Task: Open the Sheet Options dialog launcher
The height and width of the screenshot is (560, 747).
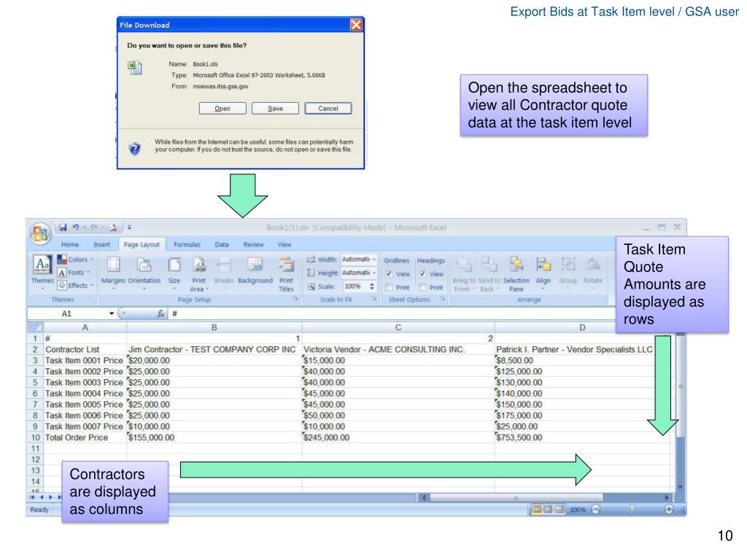Action: tap(443, 299)
